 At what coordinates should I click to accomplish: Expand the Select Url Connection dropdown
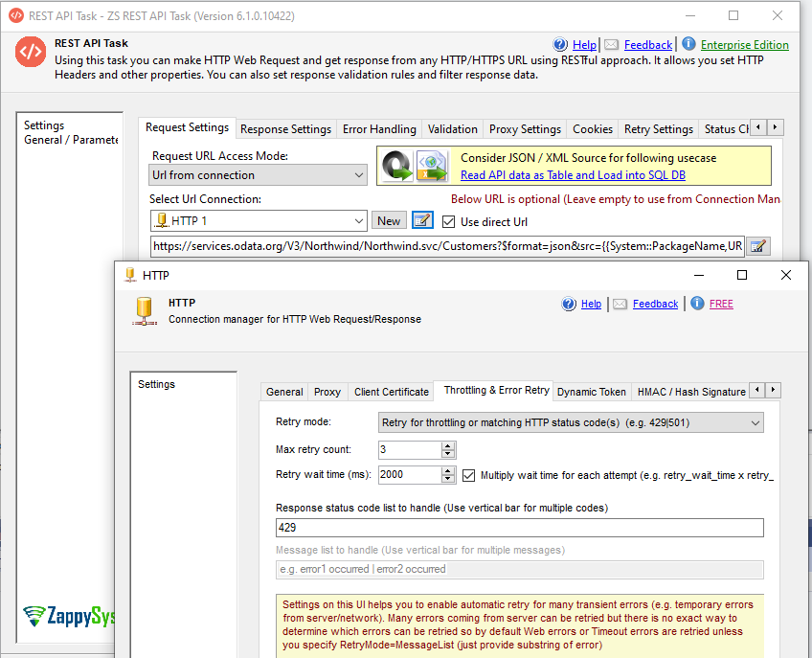(x=359, y=221)
